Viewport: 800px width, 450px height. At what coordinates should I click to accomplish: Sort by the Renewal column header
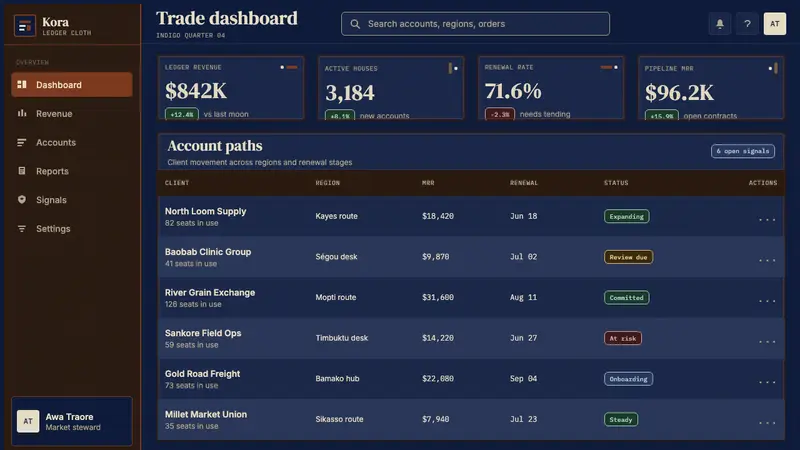(524, 183)
